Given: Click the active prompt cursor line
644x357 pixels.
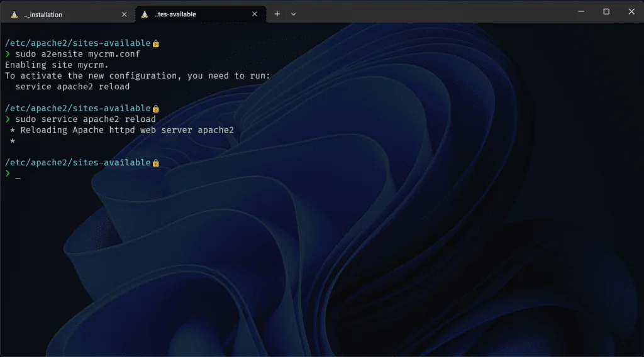Looking at the screenshot, I should [13, 173].
